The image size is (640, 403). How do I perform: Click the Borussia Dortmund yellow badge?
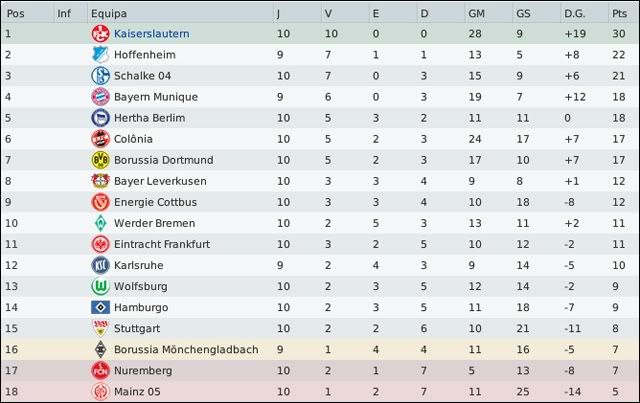pyautogui.click(x=99, y=160)
